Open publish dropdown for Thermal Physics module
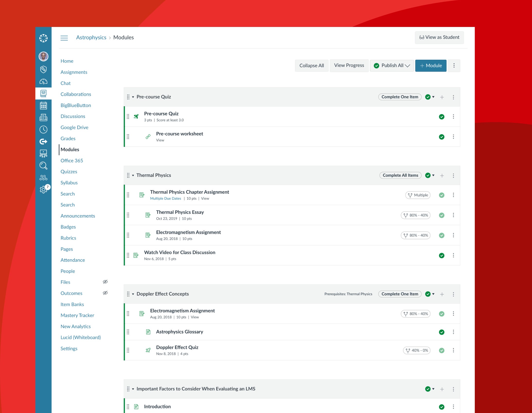This screenshot has height=413, width=532. pos(430,175)
